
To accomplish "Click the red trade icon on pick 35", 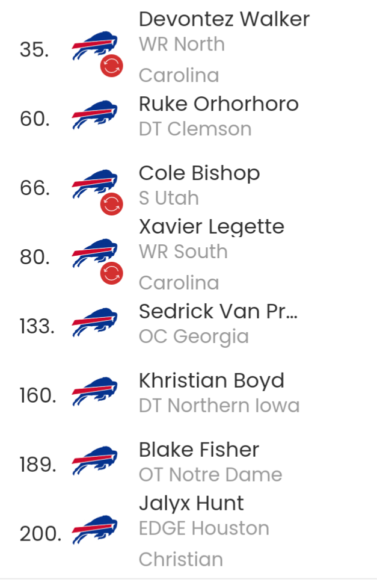I will 112,66.
